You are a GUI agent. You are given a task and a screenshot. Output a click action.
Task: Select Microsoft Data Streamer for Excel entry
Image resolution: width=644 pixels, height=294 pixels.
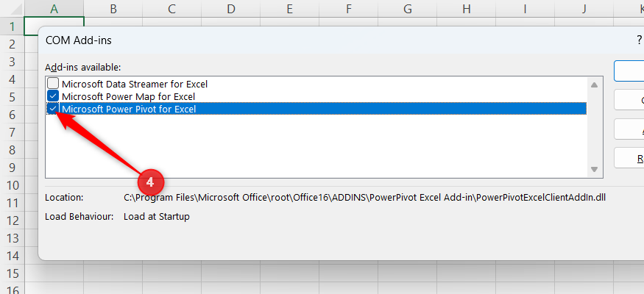pos(135,84)
